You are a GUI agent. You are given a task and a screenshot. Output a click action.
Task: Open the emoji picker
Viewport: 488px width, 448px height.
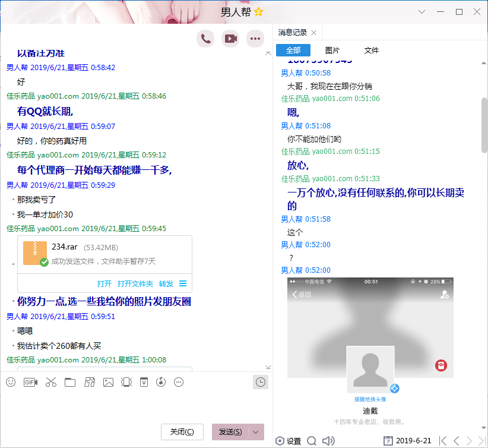pos(11,382)
